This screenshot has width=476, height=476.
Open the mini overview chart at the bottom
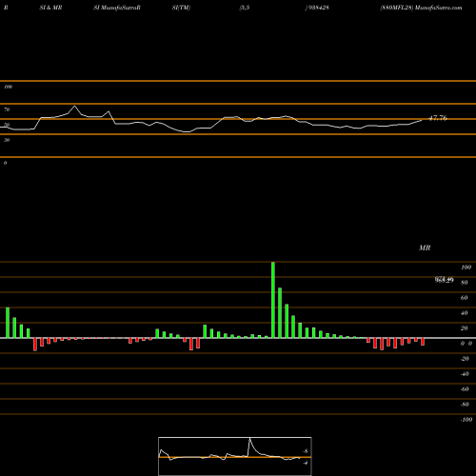click(x=235, y=456)
